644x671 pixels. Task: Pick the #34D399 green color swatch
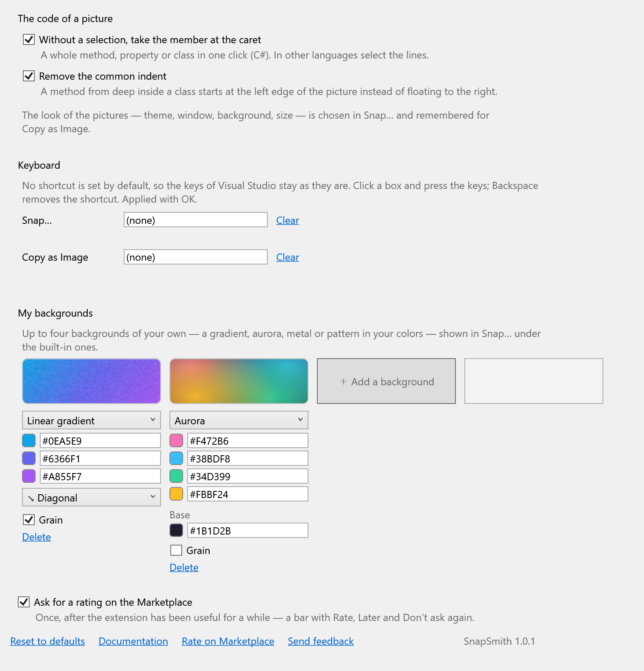[176, 476]
